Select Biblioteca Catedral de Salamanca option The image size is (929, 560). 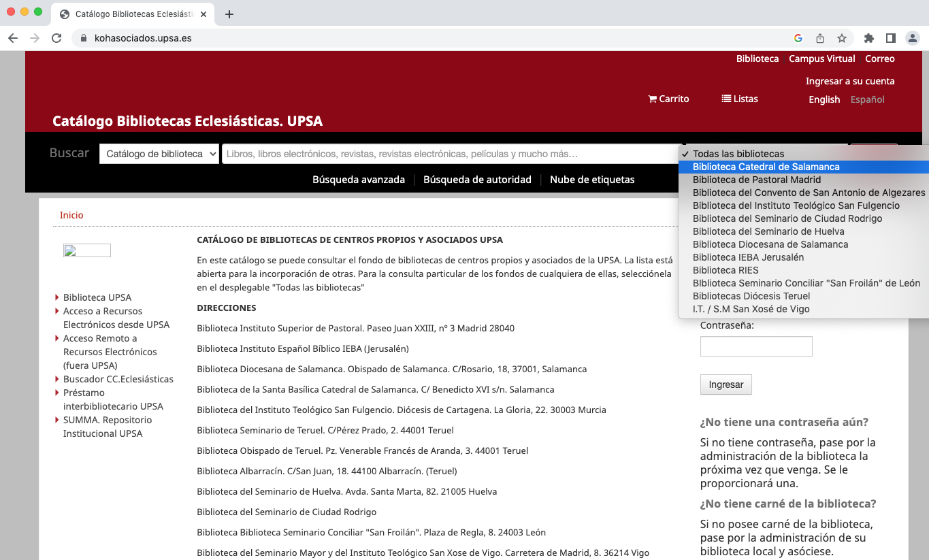766,167
